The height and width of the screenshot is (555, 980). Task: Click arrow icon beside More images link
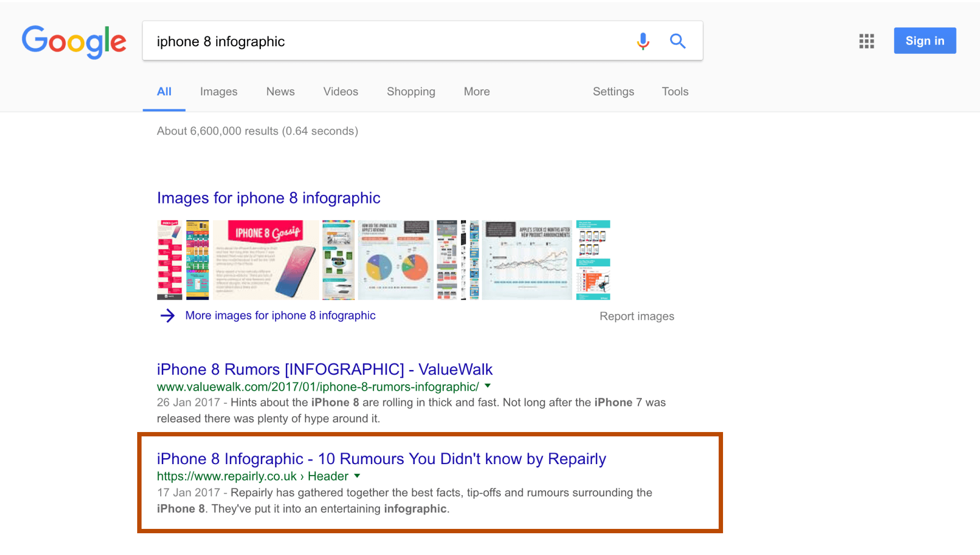coord(168,316)
